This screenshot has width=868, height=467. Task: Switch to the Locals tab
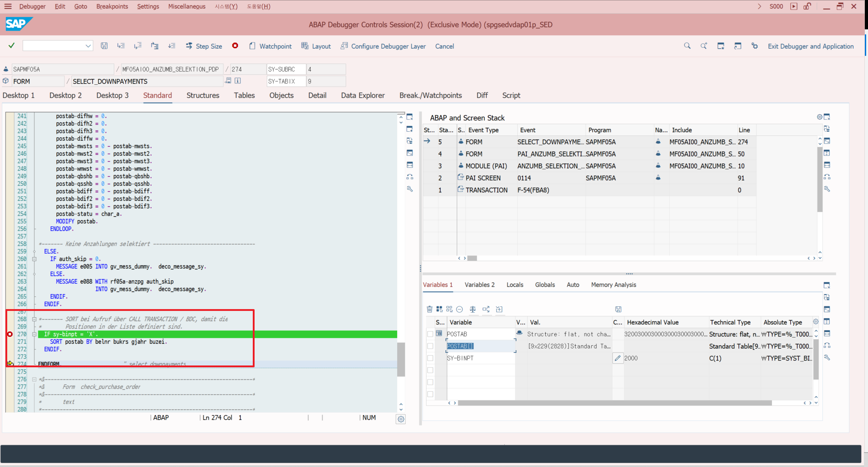pos(515,285)
